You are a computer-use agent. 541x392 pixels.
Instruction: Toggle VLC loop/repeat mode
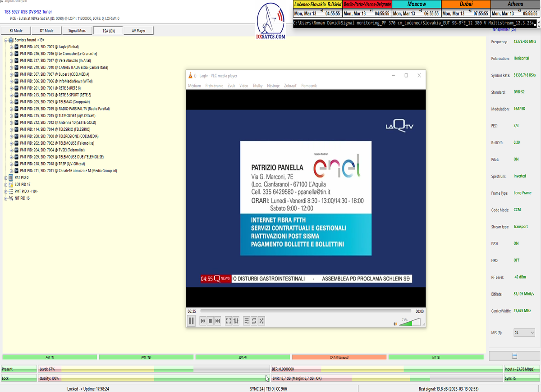coord(254,321)
